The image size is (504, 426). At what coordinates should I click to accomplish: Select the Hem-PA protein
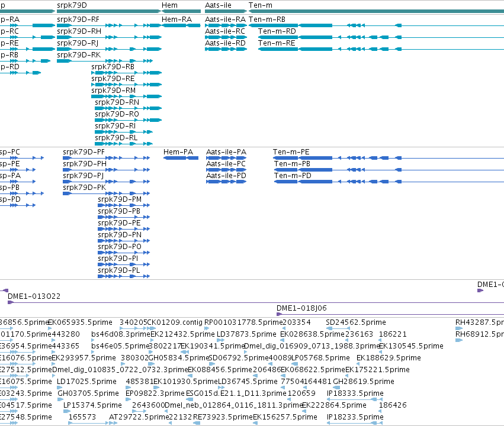coord(178,152)
